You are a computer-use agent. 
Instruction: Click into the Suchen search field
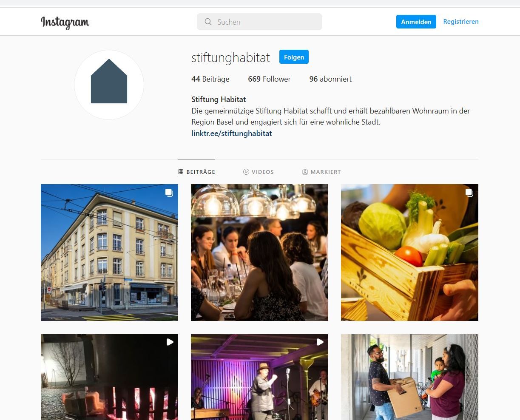(259, 22)
